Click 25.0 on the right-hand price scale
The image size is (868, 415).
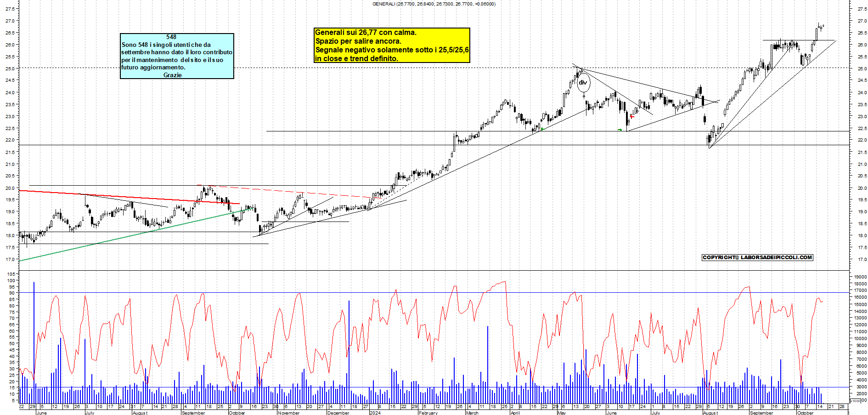pos(862,68)
